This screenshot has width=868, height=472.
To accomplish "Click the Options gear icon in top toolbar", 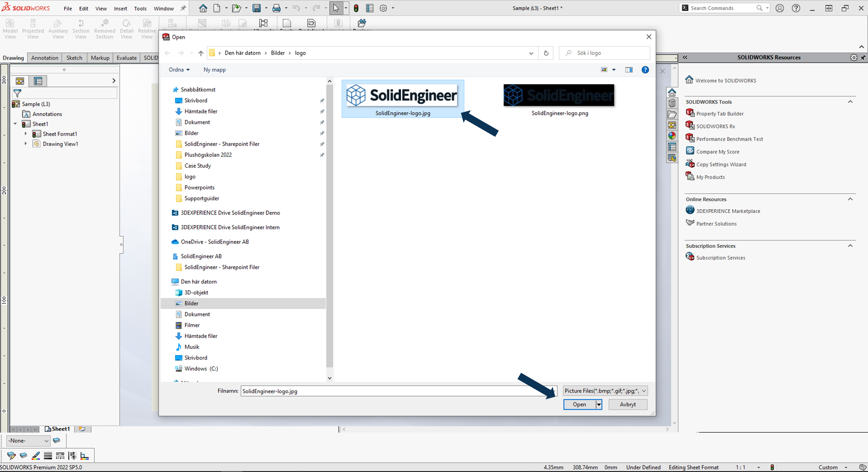I will click(383, 8).
